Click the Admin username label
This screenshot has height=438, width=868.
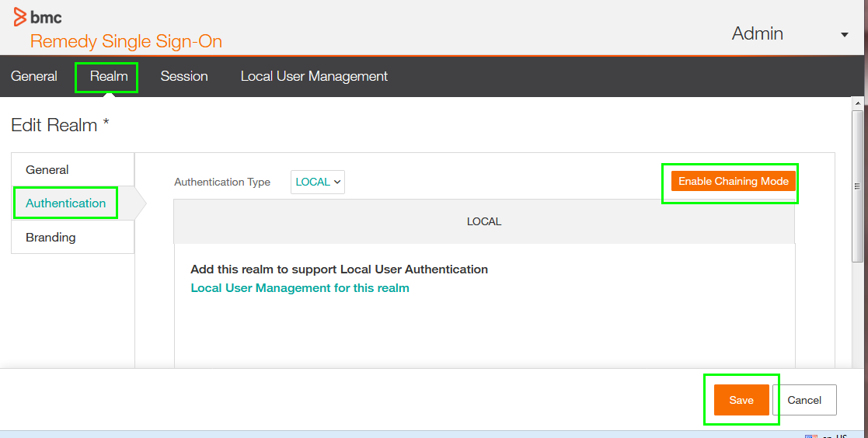coord(758,33)
